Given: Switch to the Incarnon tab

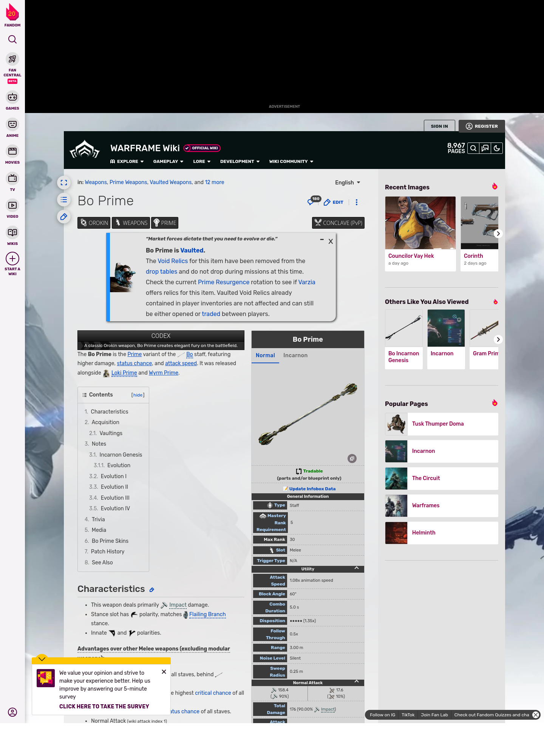Looking at the screenshot, I should (295, 355).
